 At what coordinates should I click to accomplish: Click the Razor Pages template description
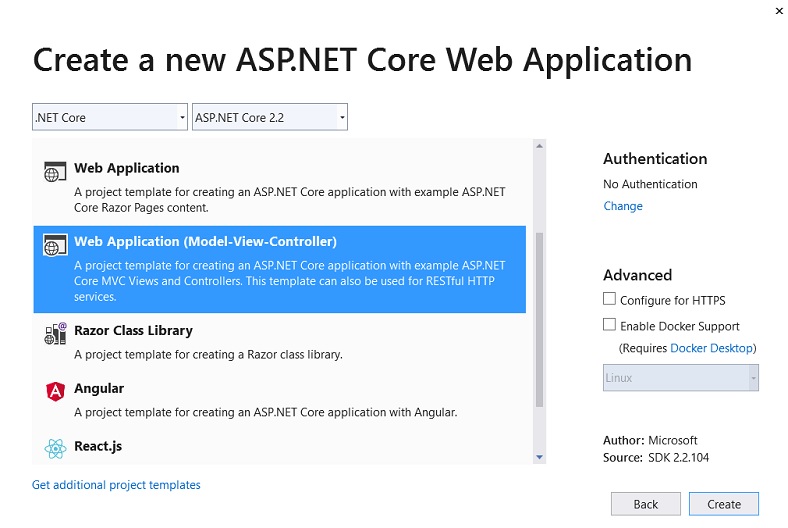[x=289, y=199]
